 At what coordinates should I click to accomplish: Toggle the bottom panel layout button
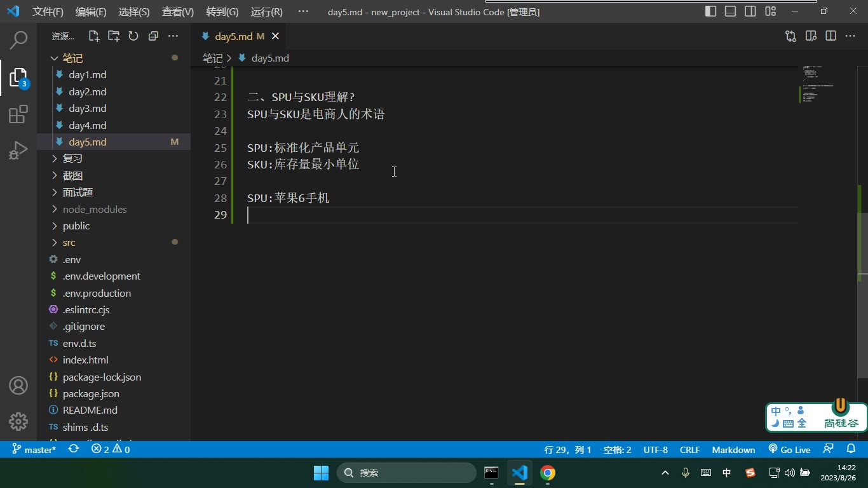click(x=731, y=11)
